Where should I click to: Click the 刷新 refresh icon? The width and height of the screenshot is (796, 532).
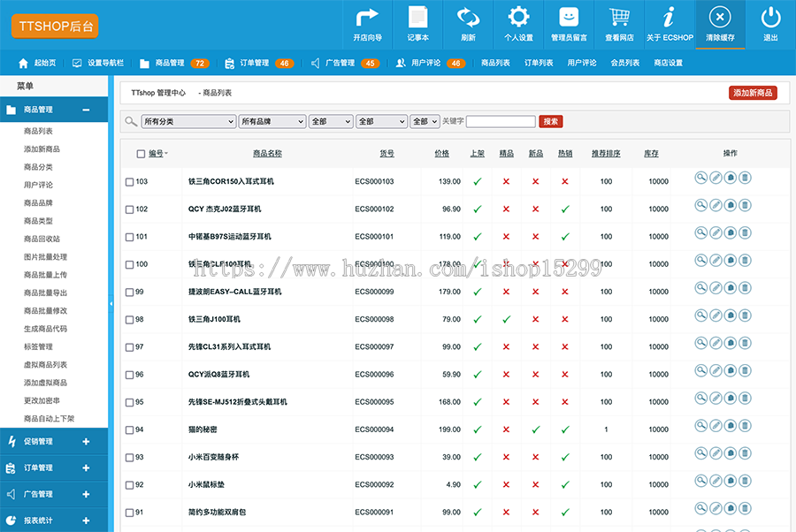tap(468, 25)
